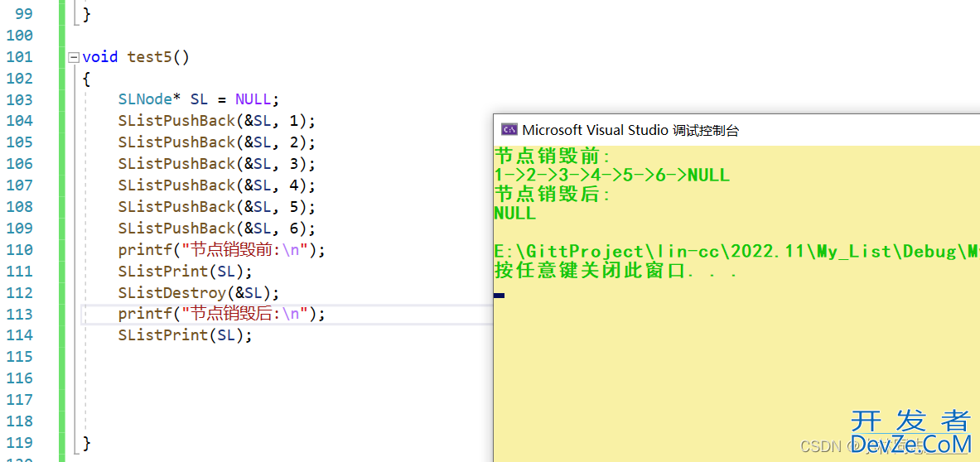Click the SLNode* SL = NULL line
This screenshot has height=462, width=980.
click(x=198, y=100)
